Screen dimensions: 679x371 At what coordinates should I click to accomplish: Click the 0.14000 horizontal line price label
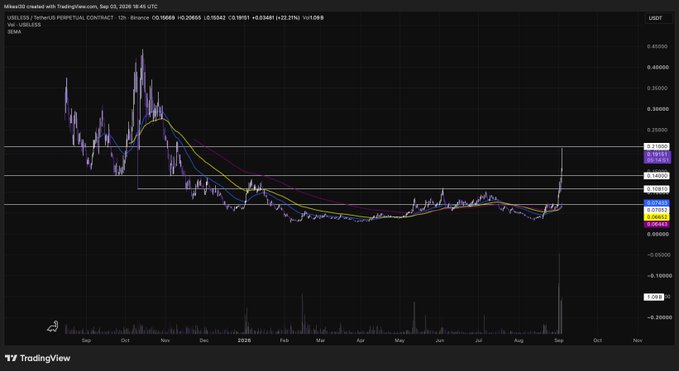pyautogui.click(x=657, y=176)
